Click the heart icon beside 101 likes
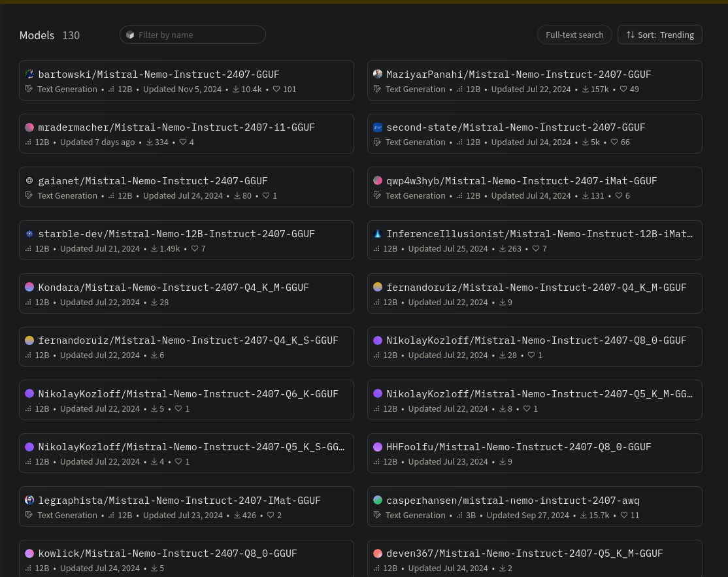Viewport: 728px width, 577px height. click(276, 89)
